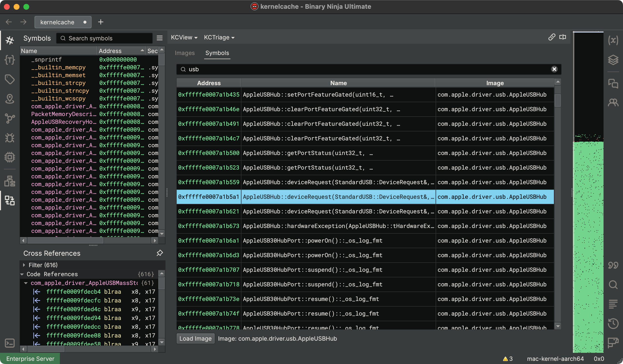Click the Load Image button
Viewport: 623px width, 364px height.
196,338
